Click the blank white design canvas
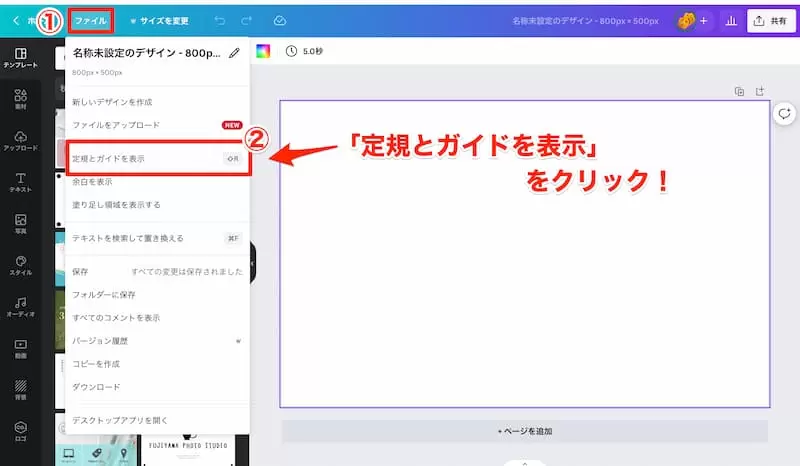800x466 pixels. coord(525,254)
